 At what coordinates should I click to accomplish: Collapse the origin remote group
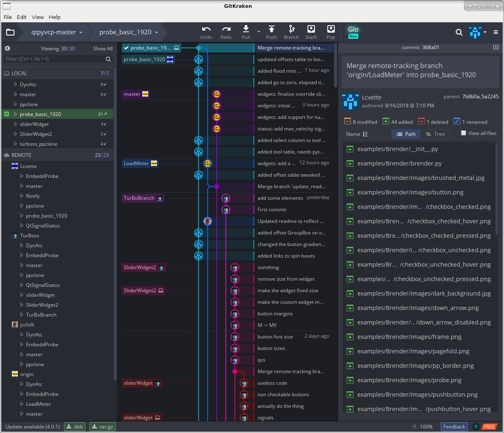27,374
